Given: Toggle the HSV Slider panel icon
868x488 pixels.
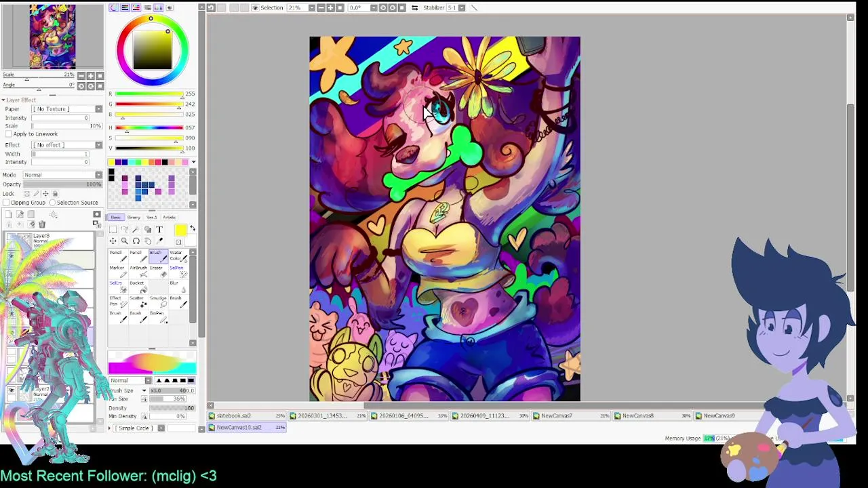Looking at the screenshot, I should (x=136, y=7).
